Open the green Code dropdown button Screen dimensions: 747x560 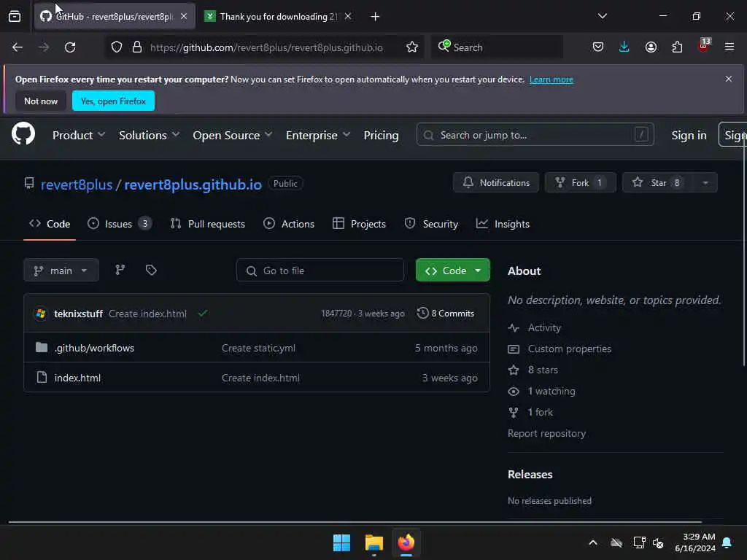point(452,270)
